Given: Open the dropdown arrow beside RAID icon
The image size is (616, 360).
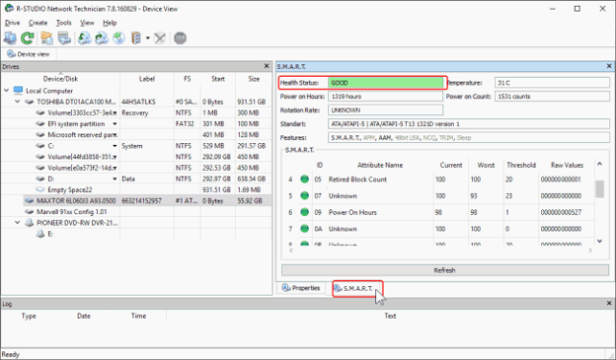Looking at the screenshot, I should click(x=148, y=38).
